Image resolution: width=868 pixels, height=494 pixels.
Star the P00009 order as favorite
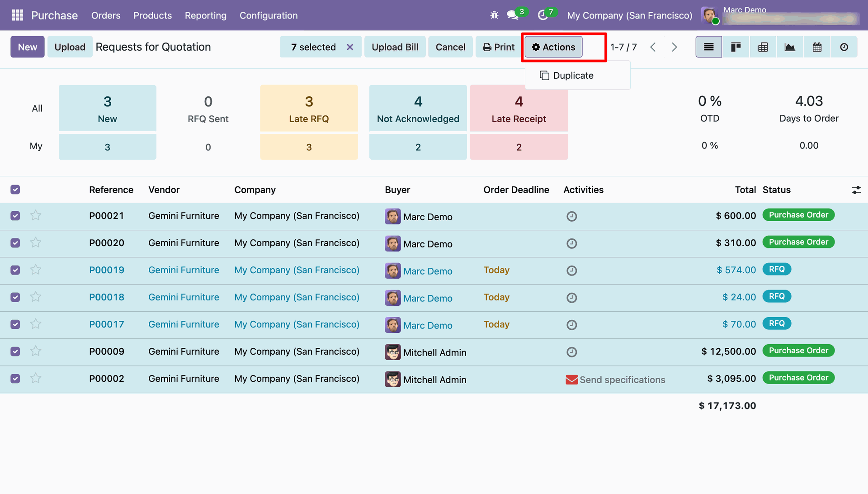pos(36,351)
